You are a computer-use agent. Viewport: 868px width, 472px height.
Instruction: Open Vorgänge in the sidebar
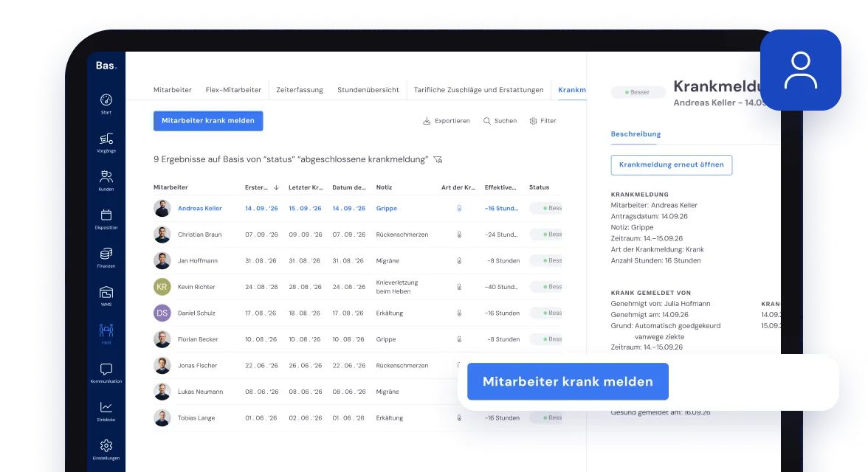click(x=106, y=142)
